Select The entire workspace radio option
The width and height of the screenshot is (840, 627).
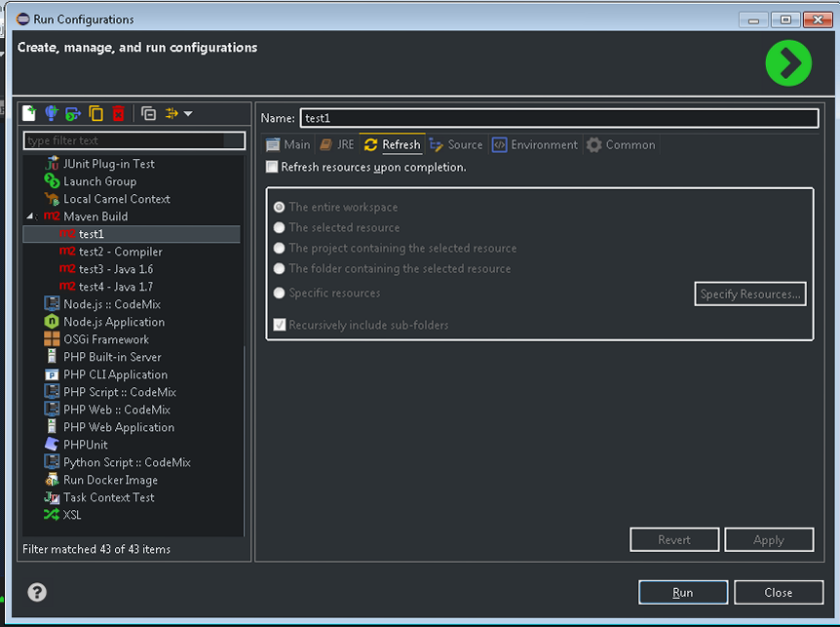(x=280, y=208)
